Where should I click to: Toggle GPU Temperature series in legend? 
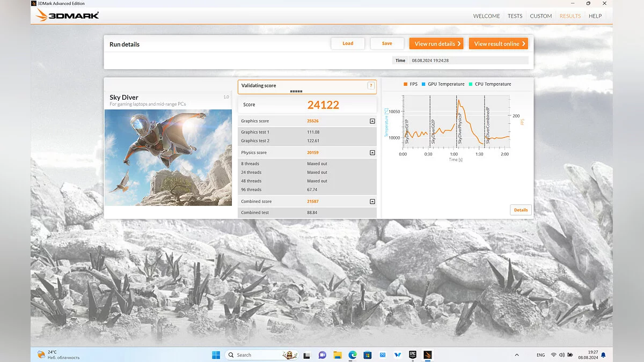click(443, 84)
